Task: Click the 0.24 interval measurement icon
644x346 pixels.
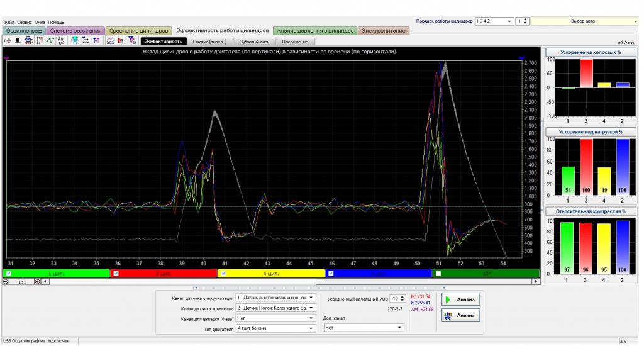Action: [x=86, y=41]
